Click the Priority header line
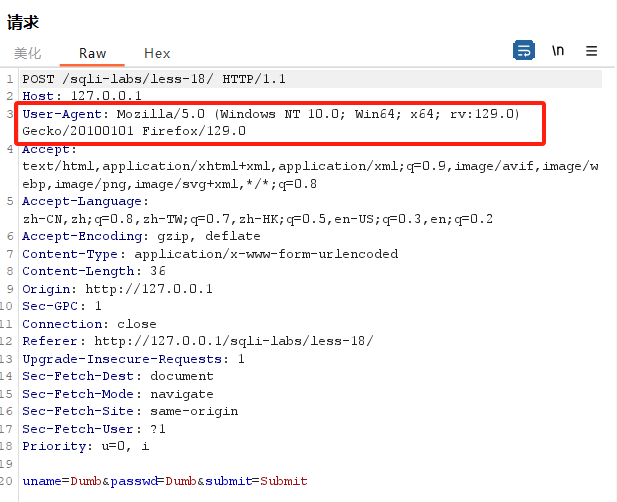This screenshot has height=502, width=617. pos(86,446)
